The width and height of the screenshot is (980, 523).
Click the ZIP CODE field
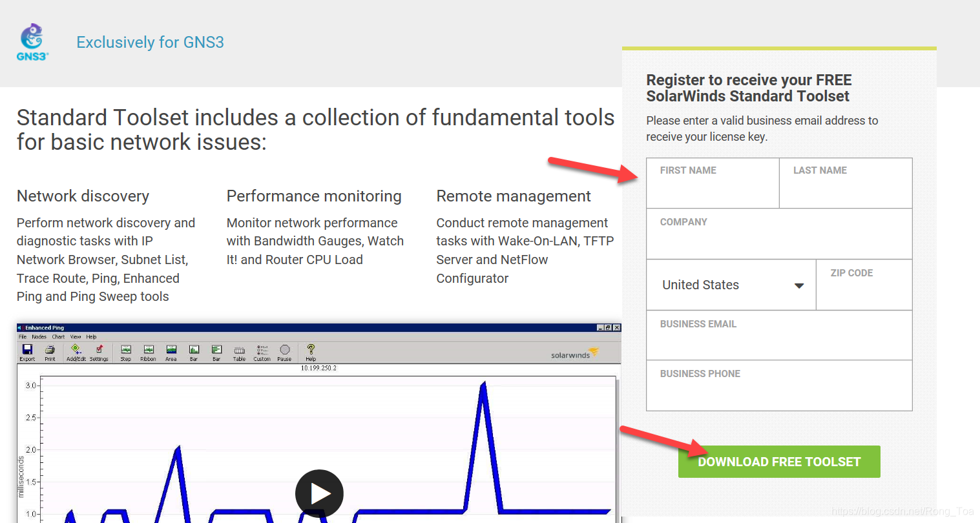pyautogui.click(x=864, y=285)
